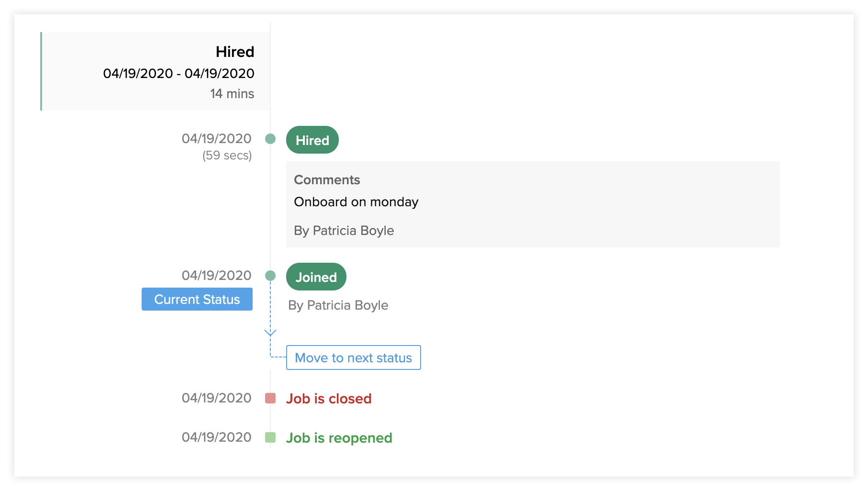
Task: Click the bold Hired title in the header card
Action: point(234,52)
